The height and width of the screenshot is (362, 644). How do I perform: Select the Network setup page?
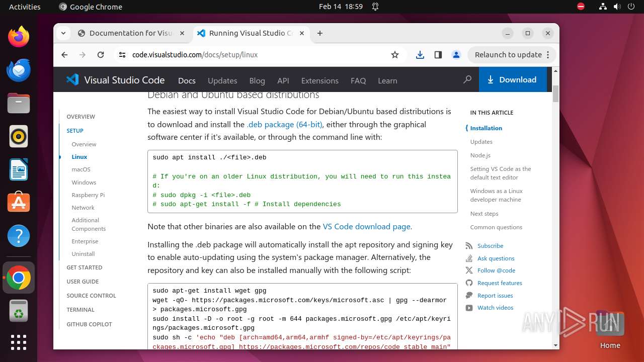(x=83, y=208)
